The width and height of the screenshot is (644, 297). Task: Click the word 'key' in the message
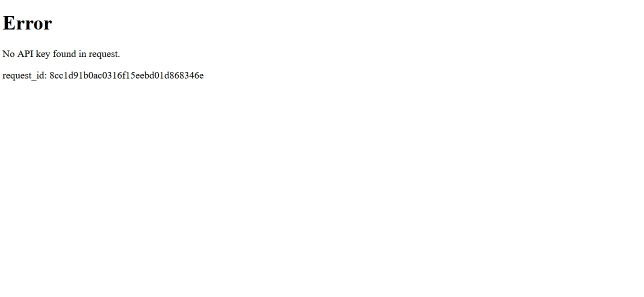point(43,54)
